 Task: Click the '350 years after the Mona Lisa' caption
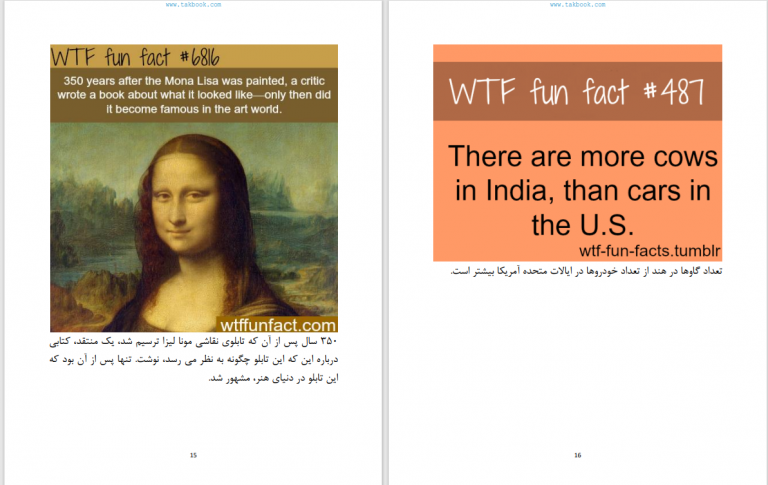coord(194,95)
